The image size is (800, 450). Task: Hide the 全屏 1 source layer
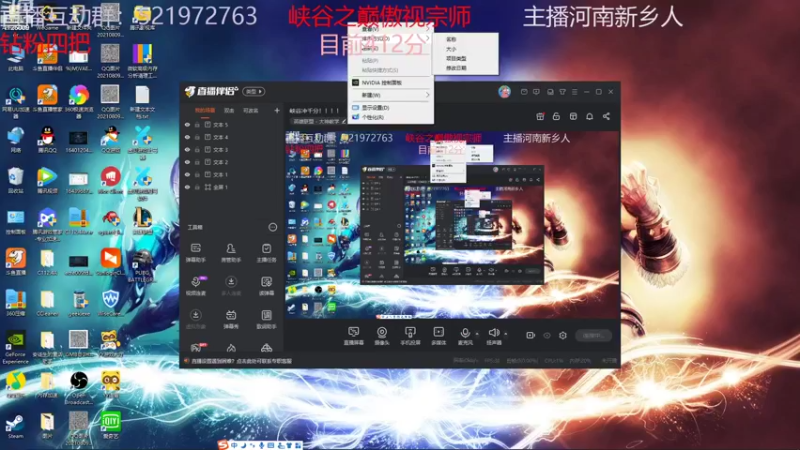tap(187, 187)
